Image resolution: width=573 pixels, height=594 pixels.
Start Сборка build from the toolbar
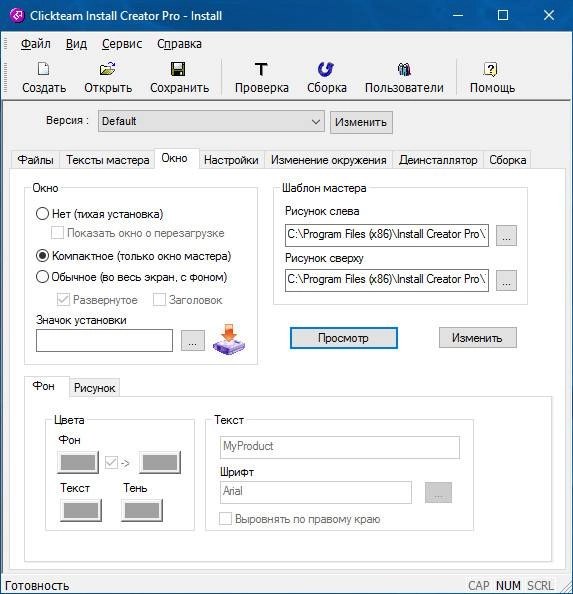pyautogui.click(x=326, y=78)
